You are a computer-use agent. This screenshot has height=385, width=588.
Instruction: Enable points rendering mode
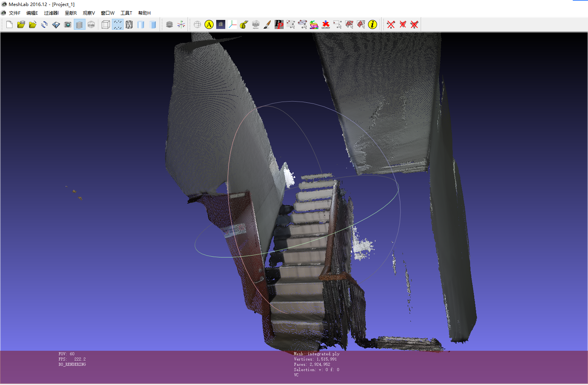click(118, 24)
